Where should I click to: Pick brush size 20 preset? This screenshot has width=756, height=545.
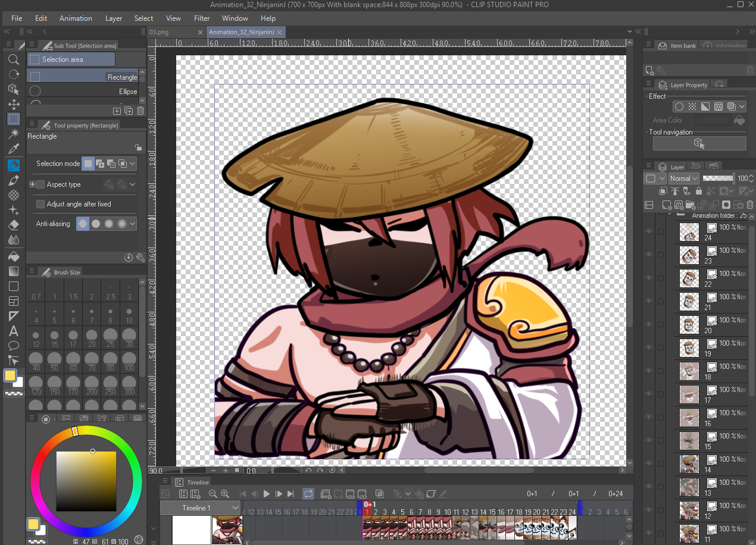92,339
